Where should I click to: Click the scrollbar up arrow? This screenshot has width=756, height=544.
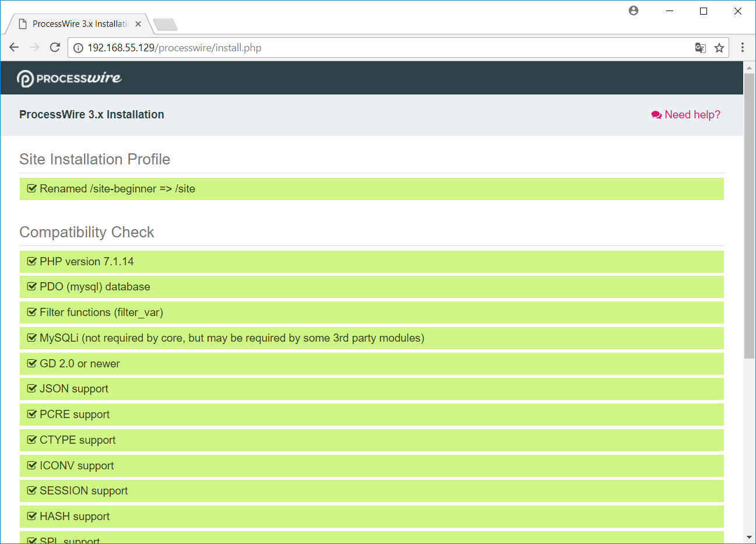[750, 68]
